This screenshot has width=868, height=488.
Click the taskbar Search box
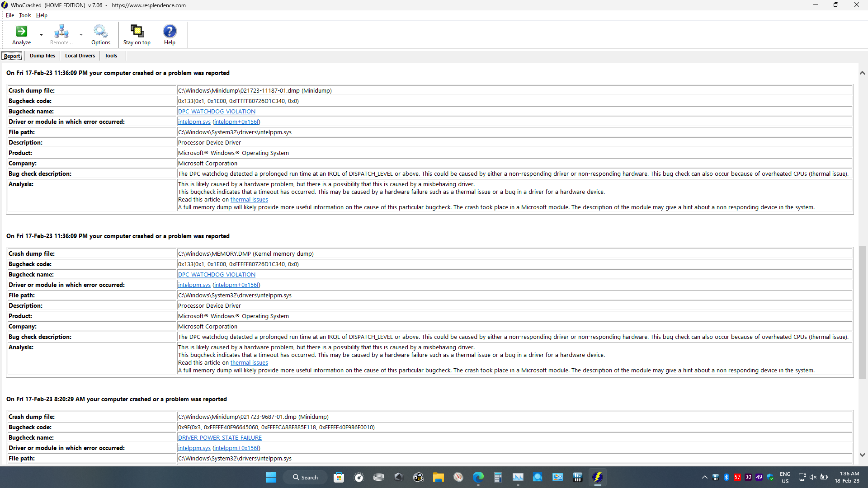[x=305, y=477]
